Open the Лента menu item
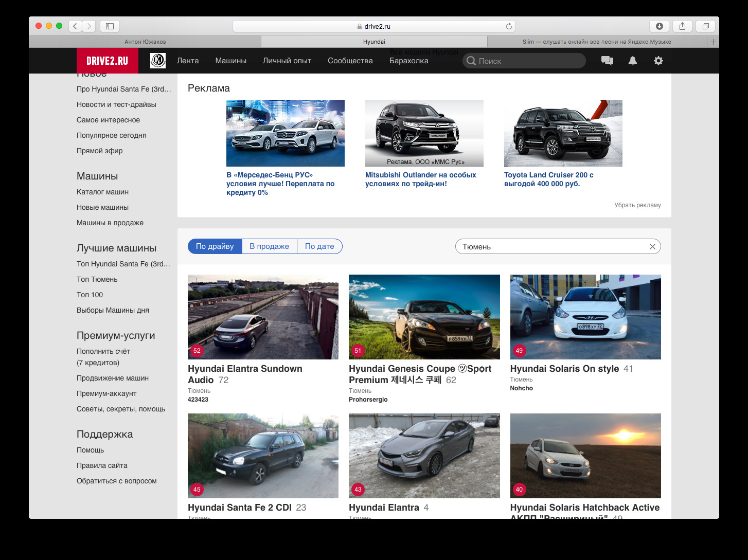 (x=188, y=61)
